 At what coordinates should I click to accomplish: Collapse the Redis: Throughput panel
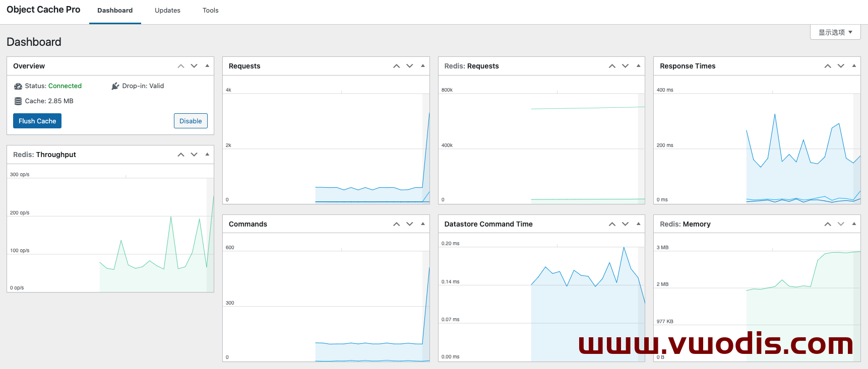pyautogui.click(x=207, y=155)
